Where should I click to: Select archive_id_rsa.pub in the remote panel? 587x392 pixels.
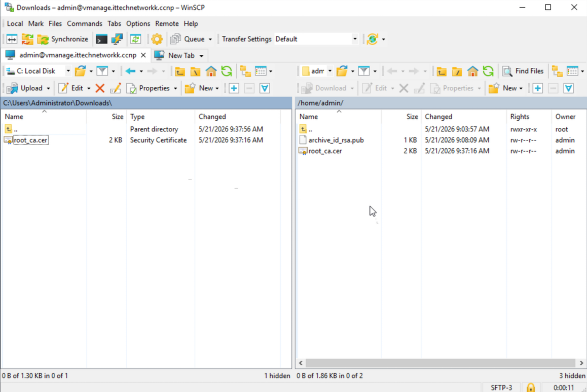(336, 140)
